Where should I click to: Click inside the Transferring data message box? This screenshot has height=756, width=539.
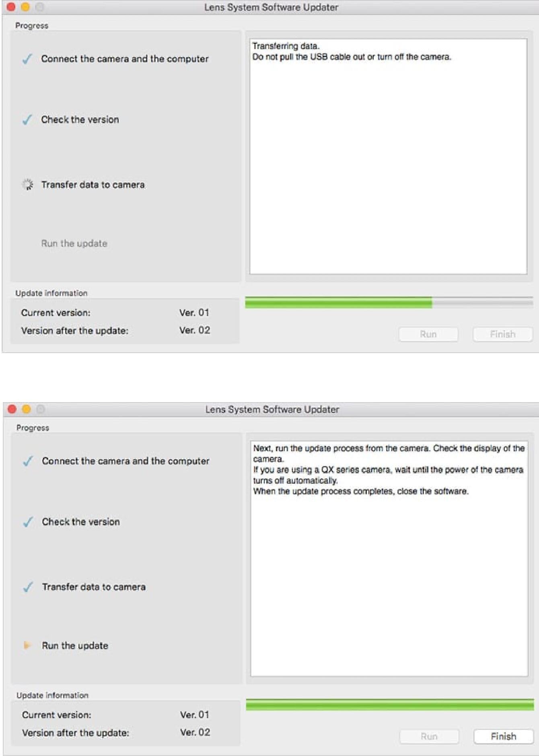(388, 156)
